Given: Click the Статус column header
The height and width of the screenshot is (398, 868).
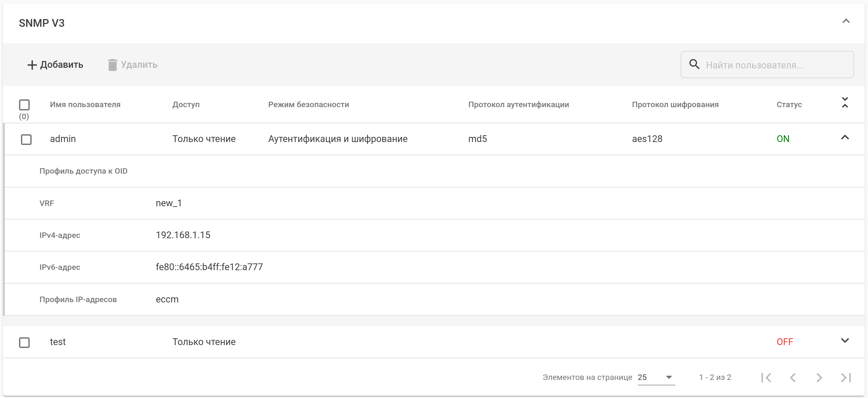Looking at the screenshot, I should pyautogui.click(x=789, y=105).
